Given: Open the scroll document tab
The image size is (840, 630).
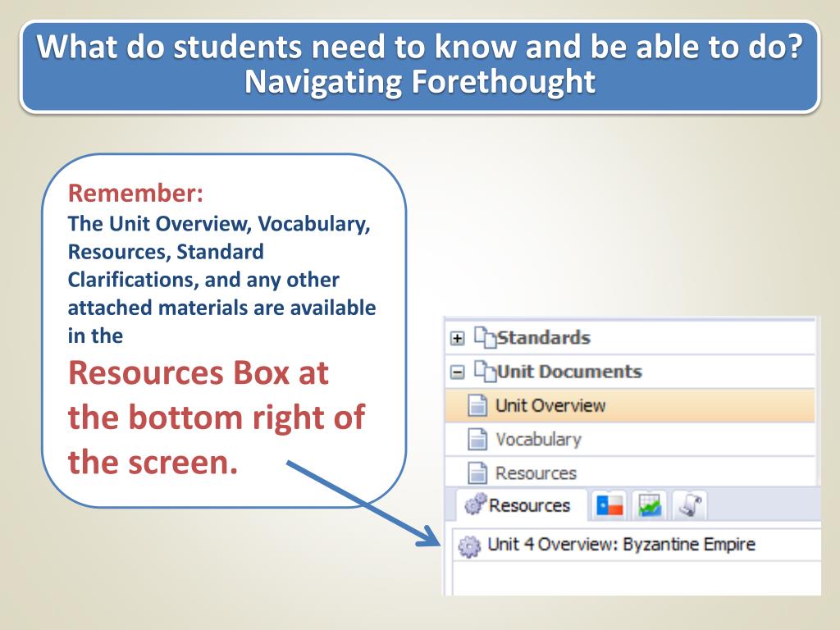Looking at the screenshot, I should 689,505.
